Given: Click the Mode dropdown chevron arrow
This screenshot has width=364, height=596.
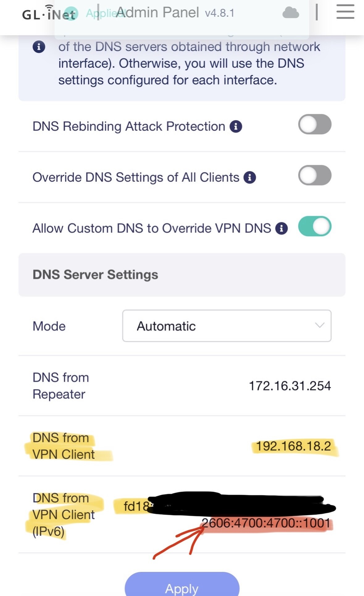Looking at the screenshot, I should (320, 325).
